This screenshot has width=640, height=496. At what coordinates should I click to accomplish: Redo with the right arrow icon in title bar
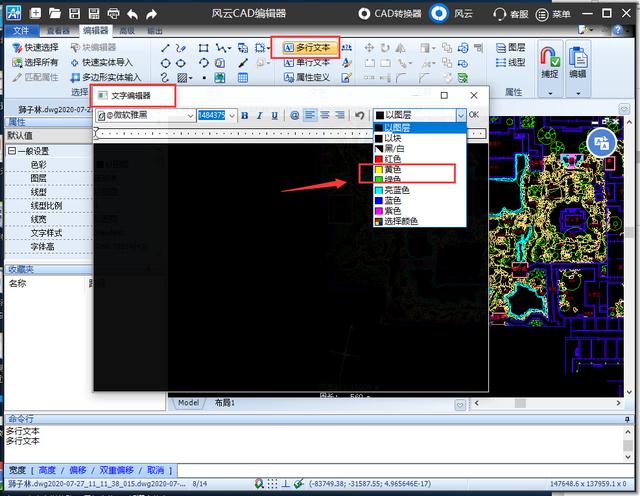pos(151,14)
